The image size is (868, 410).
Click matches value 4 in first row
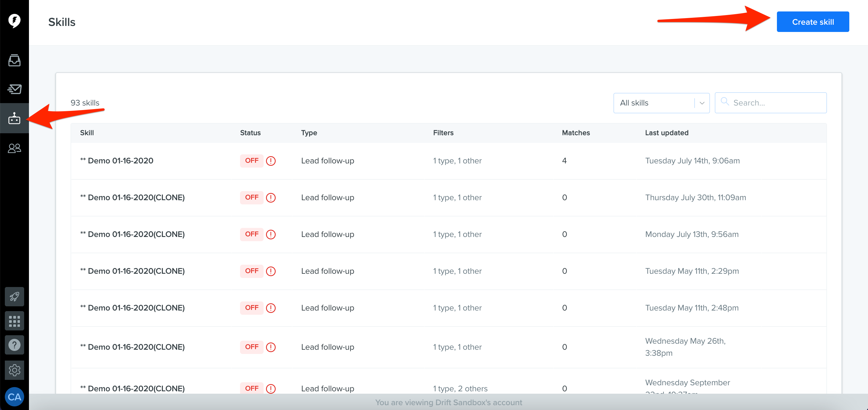[x=564, y=161]
